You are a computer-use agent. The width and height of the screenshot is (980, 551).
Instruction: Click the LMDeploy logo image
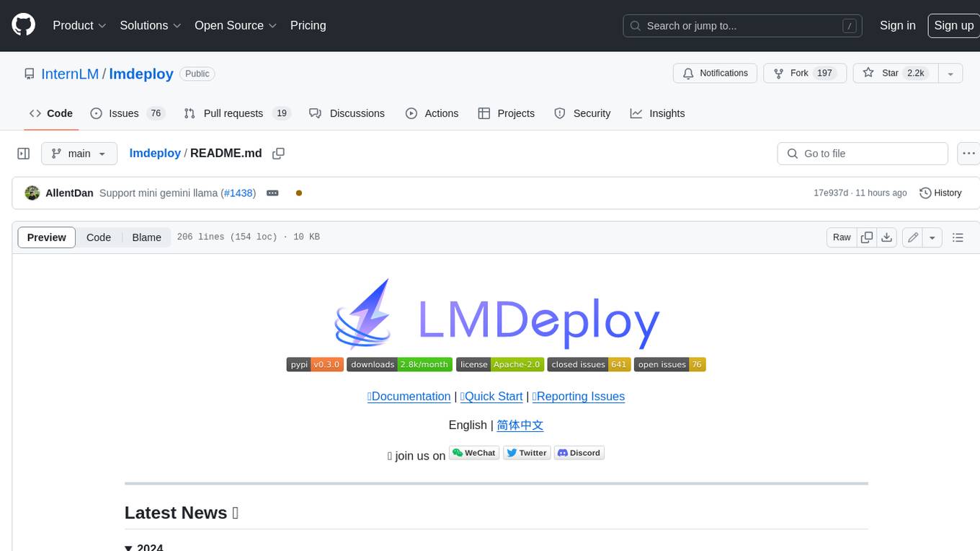496,314
